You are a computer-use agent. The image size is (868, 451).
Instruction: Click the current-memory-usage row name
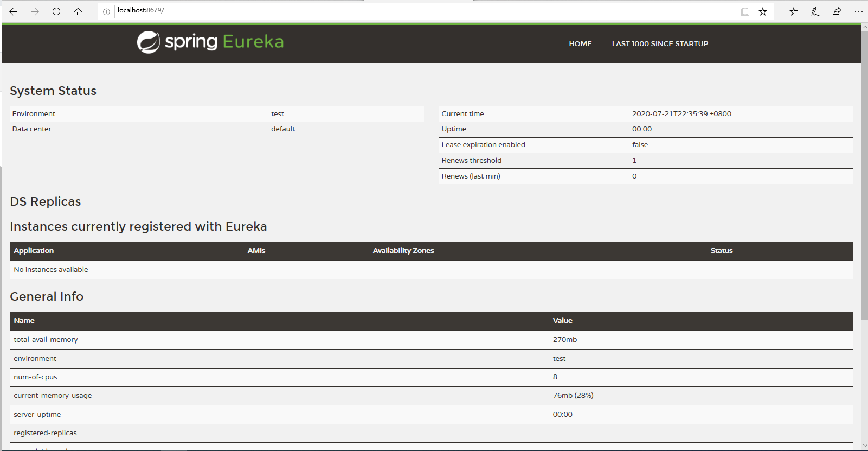coord(53,396)
